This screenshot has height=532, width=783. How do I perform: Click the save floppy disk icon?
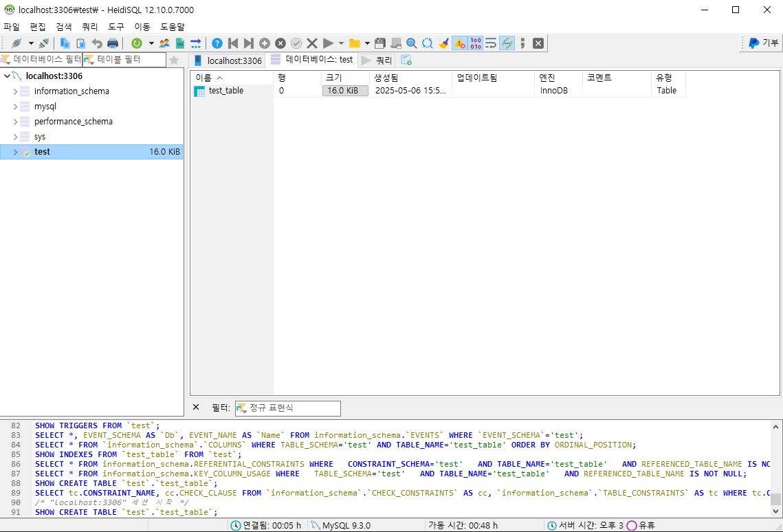click(380, 43)
